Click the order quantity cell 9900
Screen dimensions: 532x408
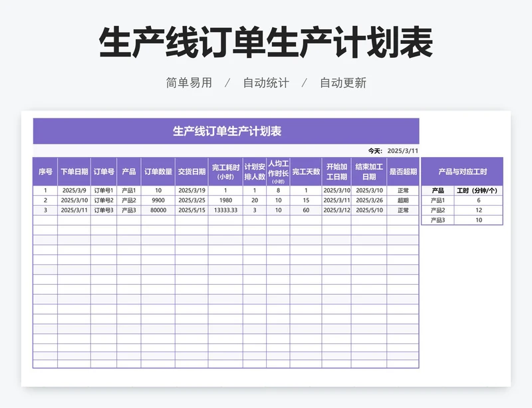pos(158,200)
